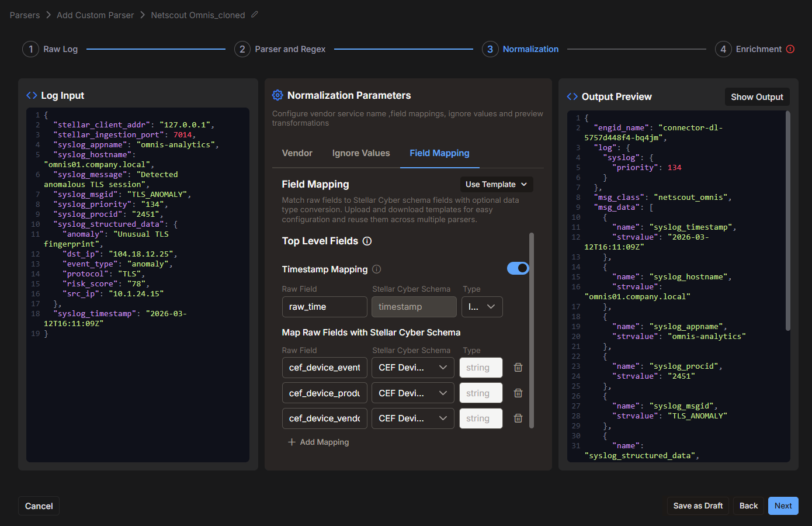Screen dimensions: 812x526
Task: Click the cef_device_event raw field input
Action: point(324,368)
